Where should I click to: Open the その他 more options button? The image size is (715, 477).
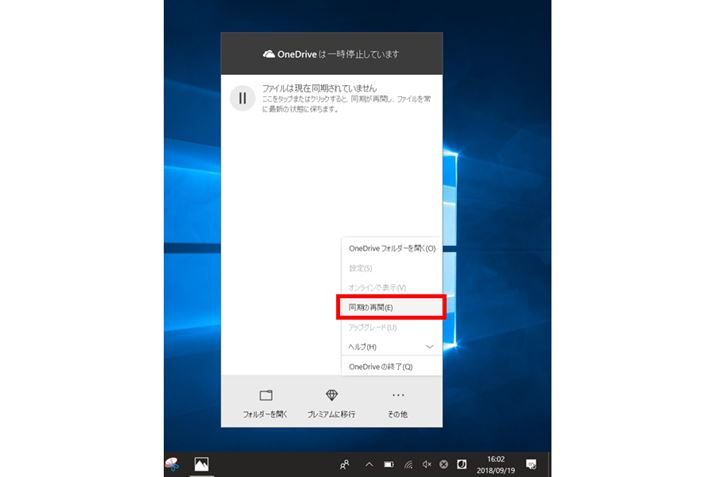click(398, 403)
